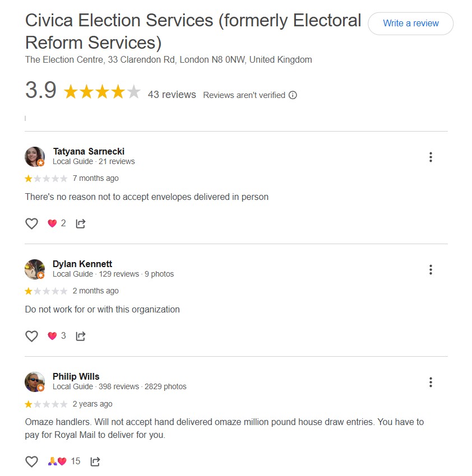The image size is (472, 476).
Task: Open the three-dot menu on Dylan's review
Action: coord(431,269)
